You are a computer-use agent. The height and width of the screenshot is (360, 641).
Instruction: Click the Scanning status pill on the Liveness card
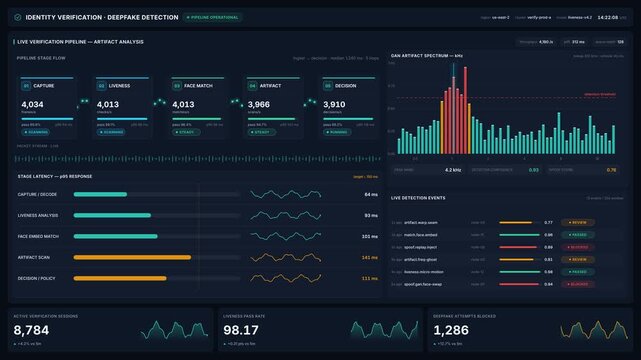pyautogui.click(x=111, y=132)
